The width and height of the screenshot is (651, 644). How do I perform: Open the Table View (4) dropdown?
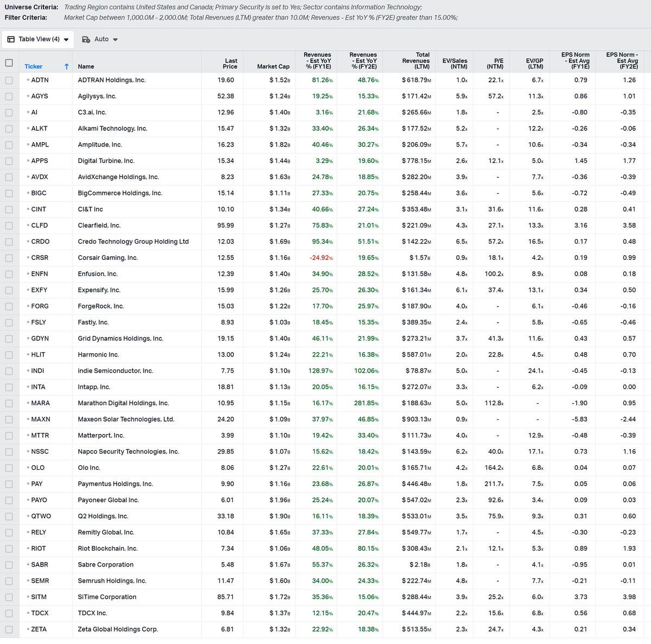pos(38,39)
